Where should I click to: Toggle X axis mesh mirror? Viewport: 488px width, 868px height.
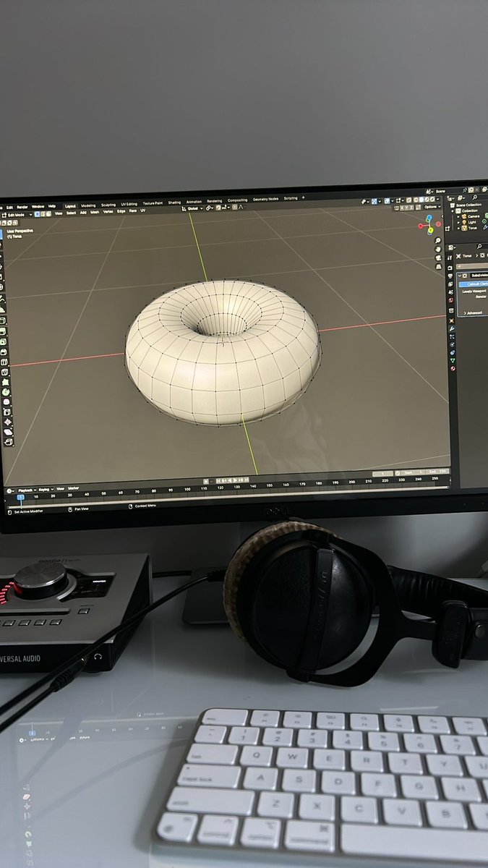click(401, 208)
